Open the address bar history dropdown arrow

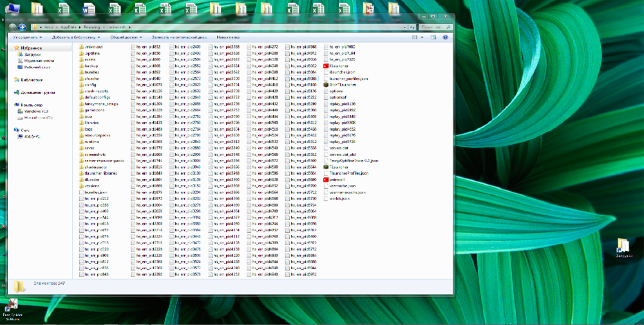tap(405, 27)
